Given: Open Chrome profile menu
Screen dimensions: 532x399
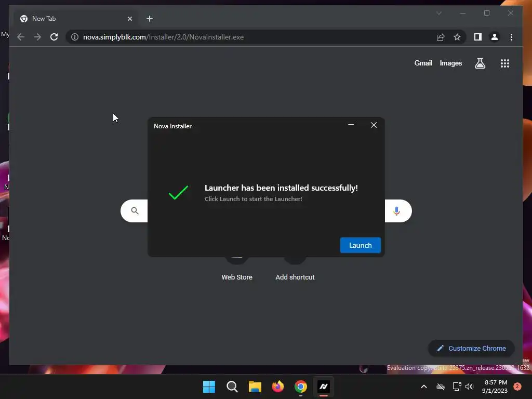Looking at the screenshot, I should point(495,37).
